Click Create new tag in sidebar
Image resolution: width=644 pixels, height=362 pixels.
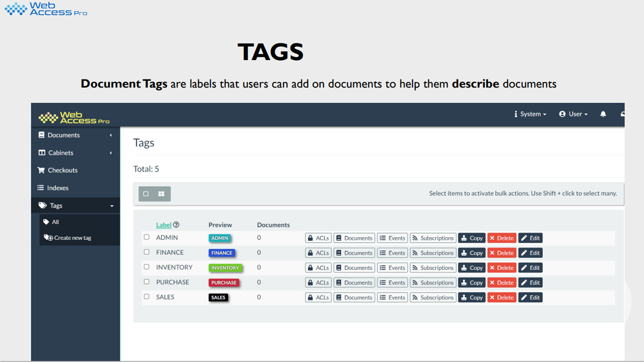click(72, 238)
